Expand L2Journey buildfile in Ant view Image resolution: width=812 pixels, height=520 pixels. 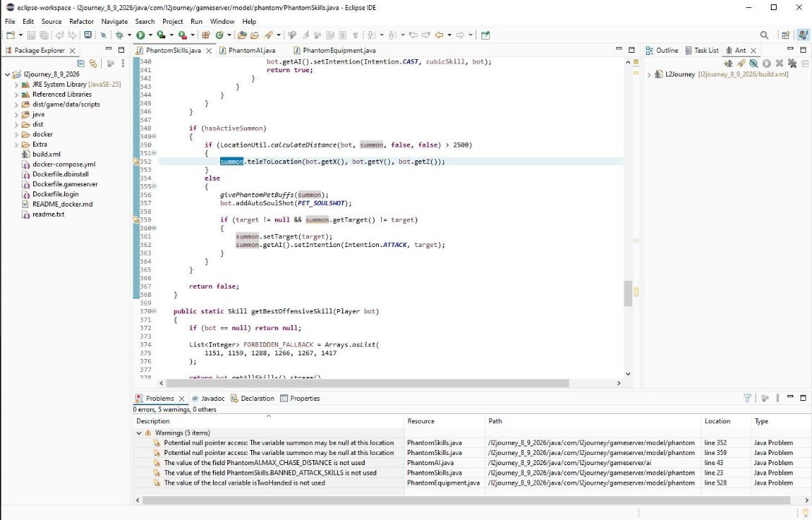coord(649,74)
